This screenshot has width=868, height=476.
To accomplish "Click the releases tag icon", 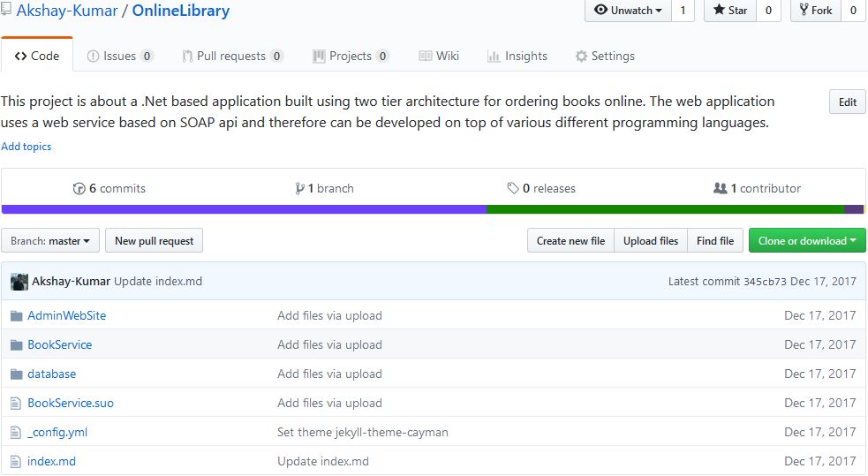I will pos(513,188).
